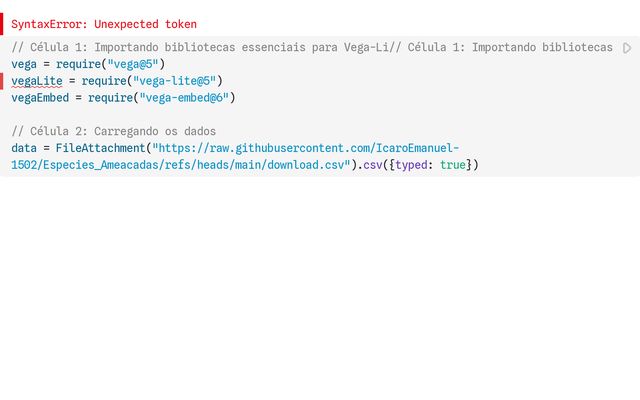Click the red line marker beside vegaLite

point(2,81)
